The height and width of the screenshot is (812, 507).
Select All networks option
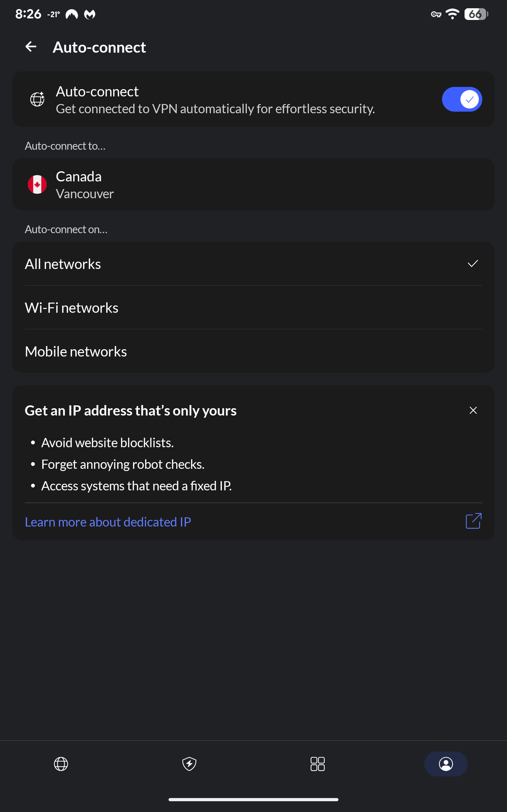(x=253, y=264)
